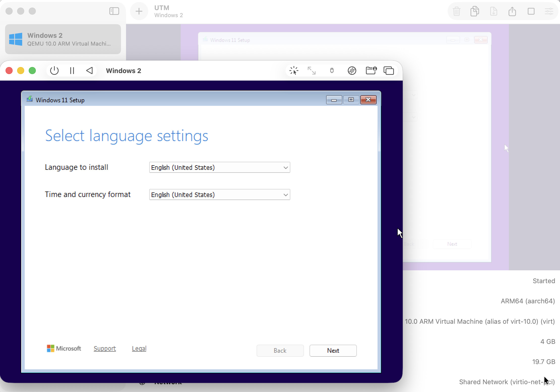Click the Windows logo icon in sidebar
The image size is (560, 392).
[16, 39]
